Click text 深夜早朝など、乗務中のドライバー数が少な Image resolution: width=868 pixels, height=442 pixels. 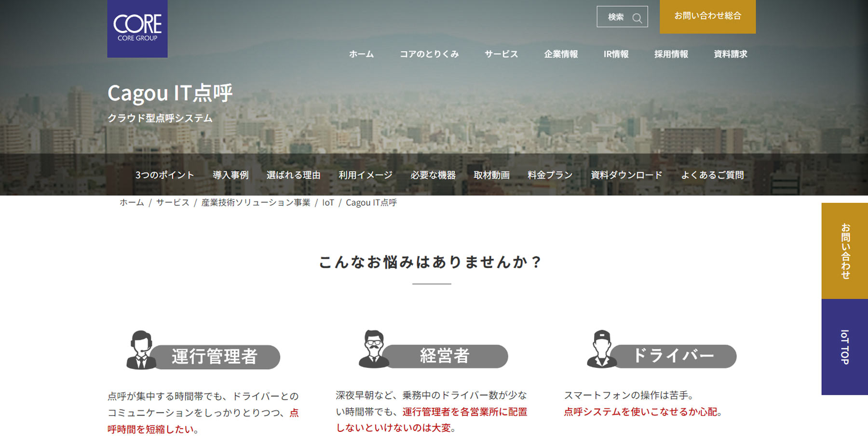coord(432,395)
